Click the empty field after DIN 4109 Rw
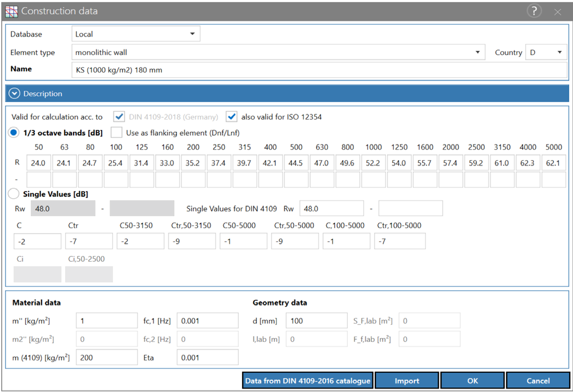Image resolution: width=573 pixels, height=392 pixels. click(x=411, y=208)
